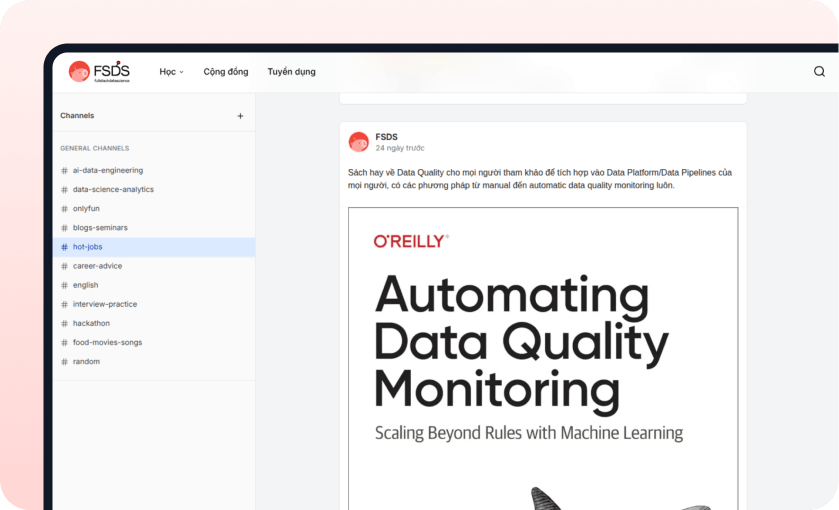The height and width of the screenshot is (510, 839).
Task: Expand the Học dropdown menu
Action: (171, 72)
